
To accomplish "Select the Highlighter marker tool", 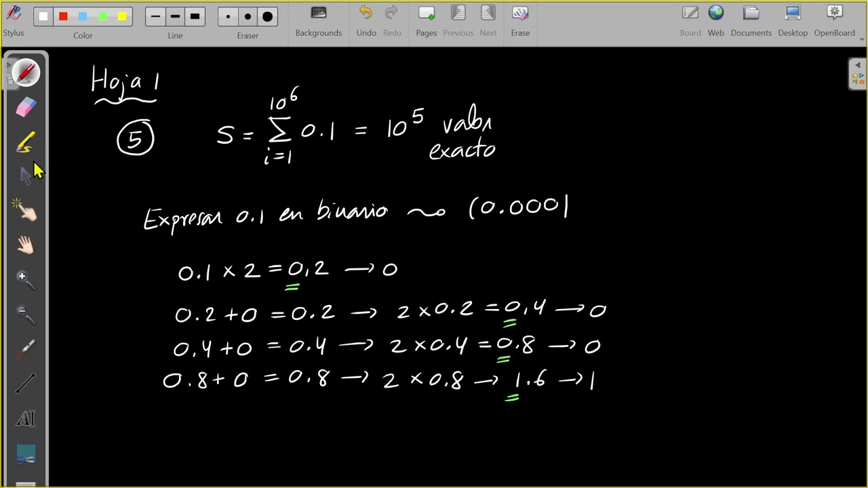I will (x=25, y=142).
